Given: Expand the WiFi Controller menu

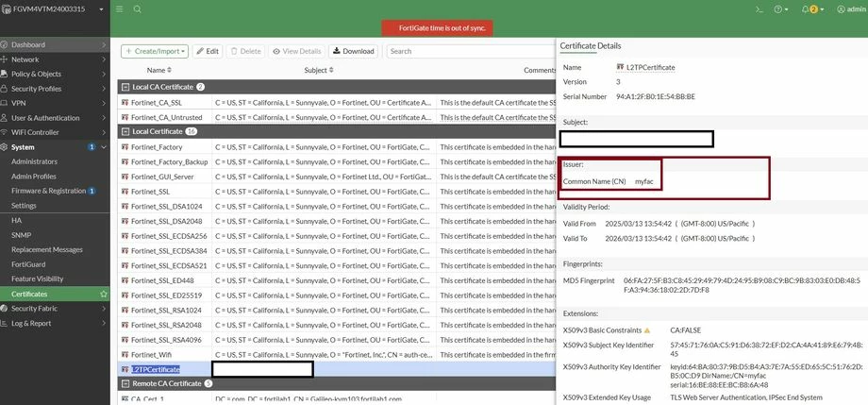Looking at the screenshot, I should click(x=55, y=132).
